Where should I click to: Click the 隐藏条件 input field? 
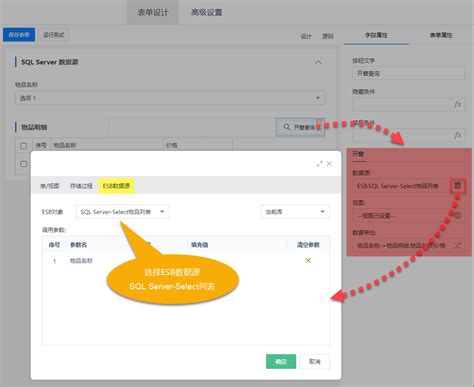pyautogui.click(x=408, y=104)
